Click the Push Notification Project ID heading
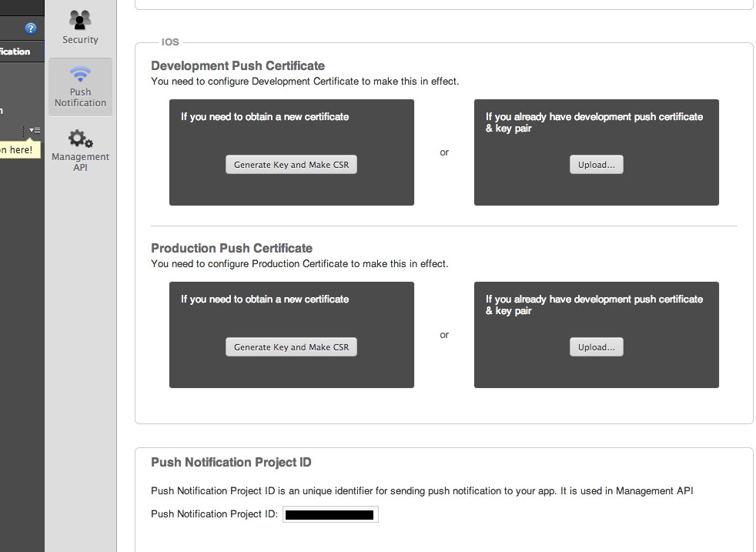 (231, 463)
